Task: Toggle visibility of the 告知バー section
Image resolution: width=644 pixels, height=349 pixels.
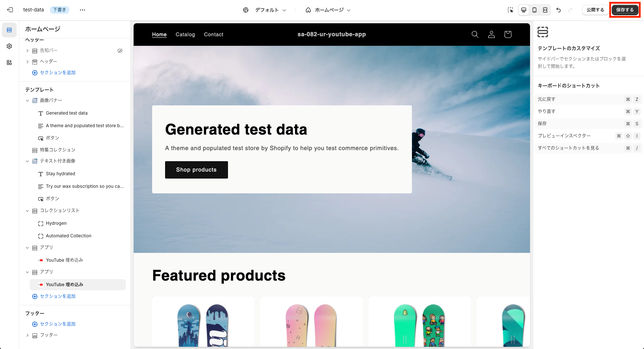Action: coord(120,51)
